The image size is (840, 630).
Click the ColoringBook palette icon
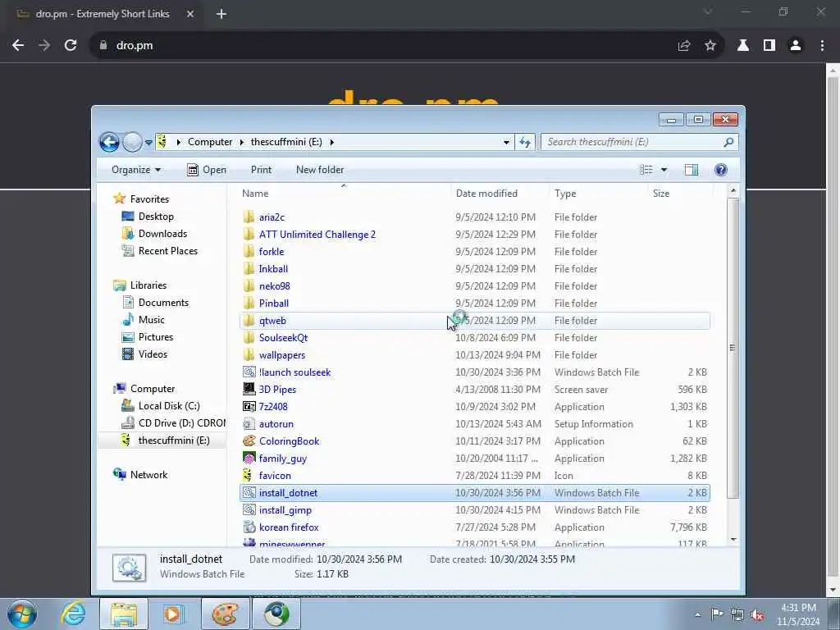coord(249,441)
